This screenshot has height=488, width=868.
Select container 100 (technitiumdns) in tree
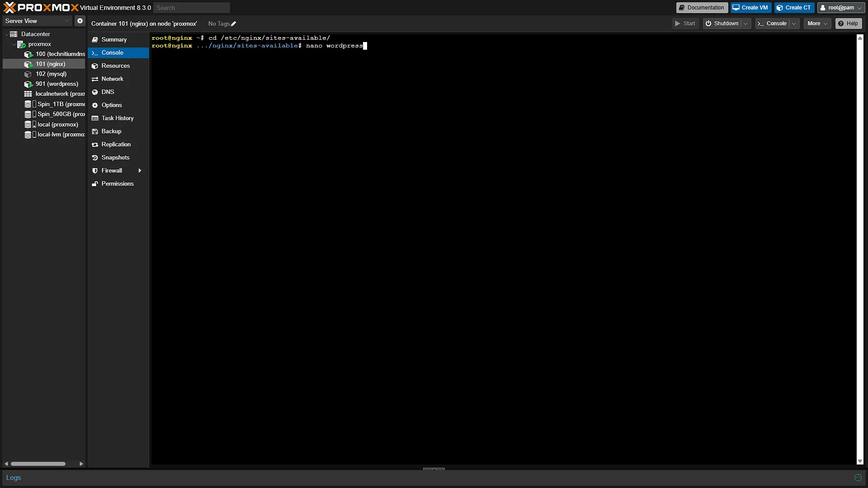click(55, 54)
